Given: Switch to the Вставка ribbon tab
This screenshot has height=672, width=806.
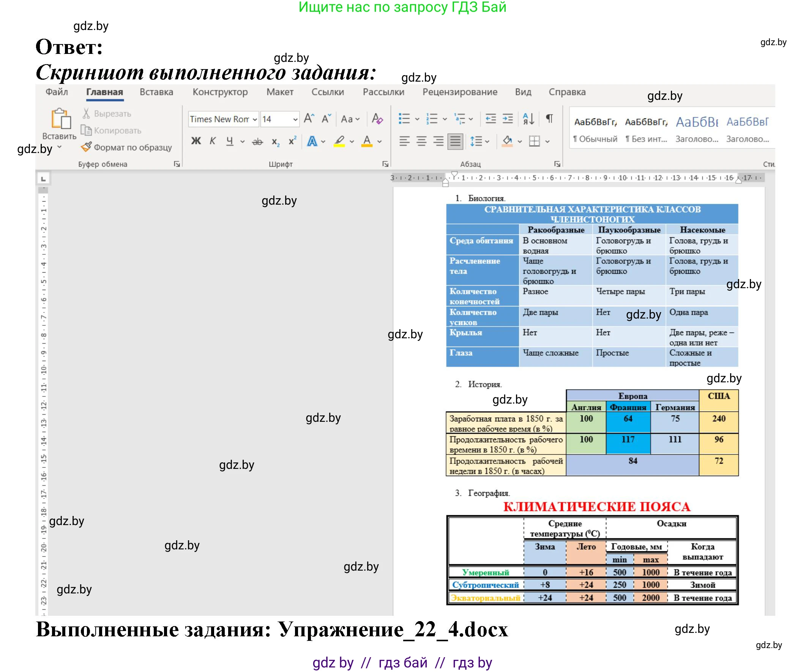Looking at the screenshot, I should [x=156, y=92].
